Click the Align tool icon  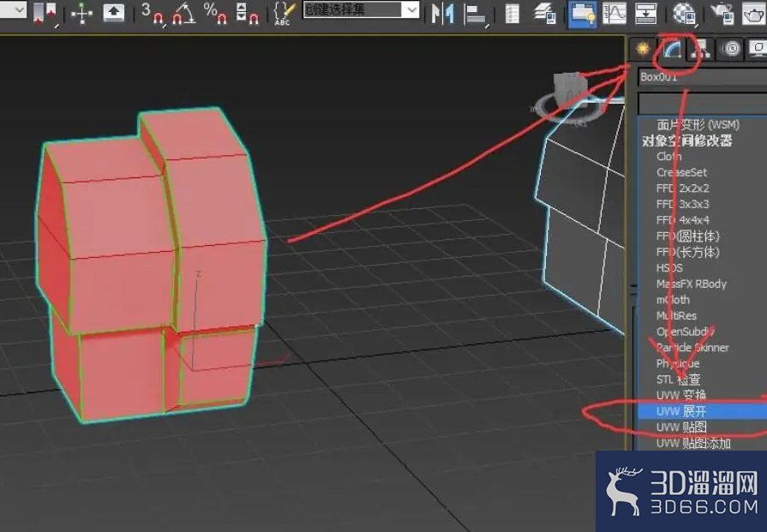[475, 13]
